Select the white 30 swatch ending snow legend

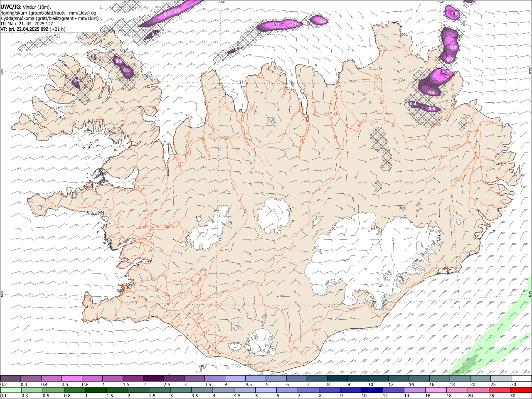pos(521,378)
